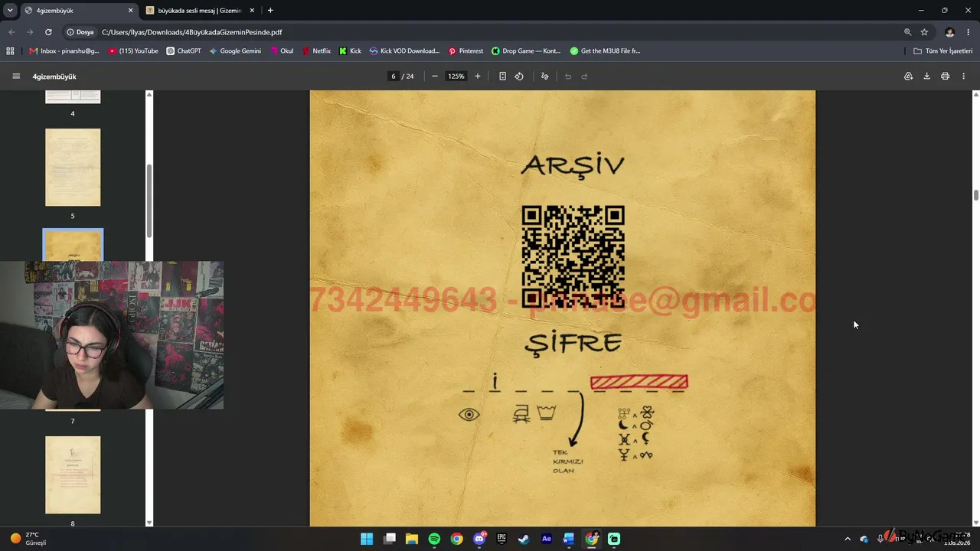The height and width of the screenshot is (551, 980).
Task: Open the Windows Start menu
Action: pyautogui.click(x=367, y=539)
